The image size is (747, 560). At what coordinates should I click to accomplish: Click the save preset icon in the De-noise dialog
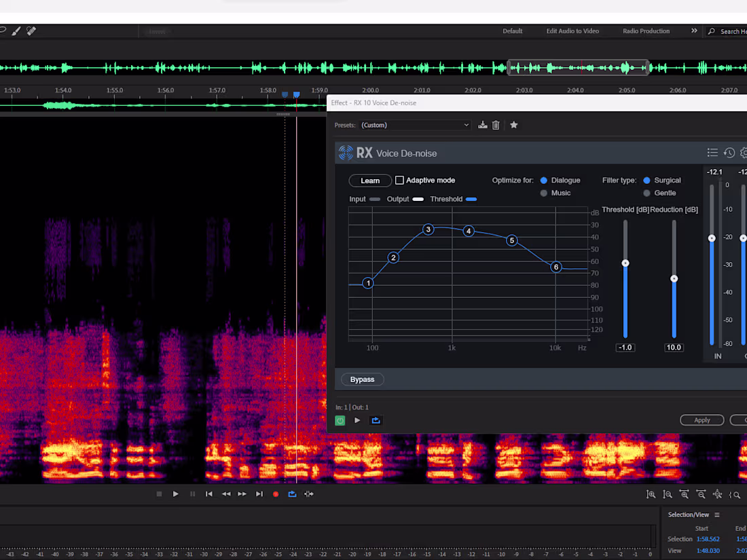(482, 125)
